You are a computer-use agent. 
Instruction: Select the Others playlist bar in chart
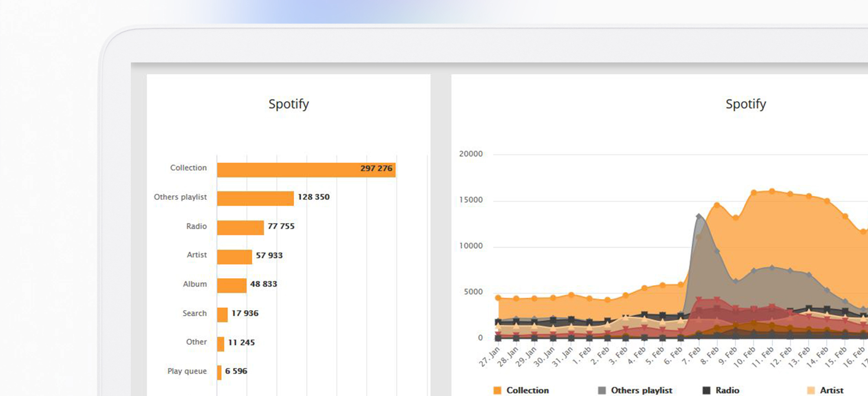pyautogui.click(x=255, y=198)
